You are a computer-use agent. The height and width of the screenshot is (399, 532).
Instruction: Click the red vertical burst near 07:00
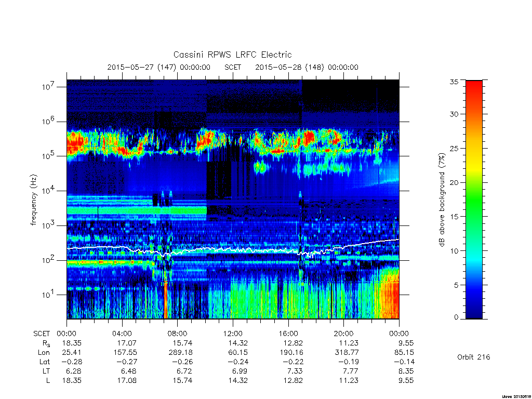point(166,300)
